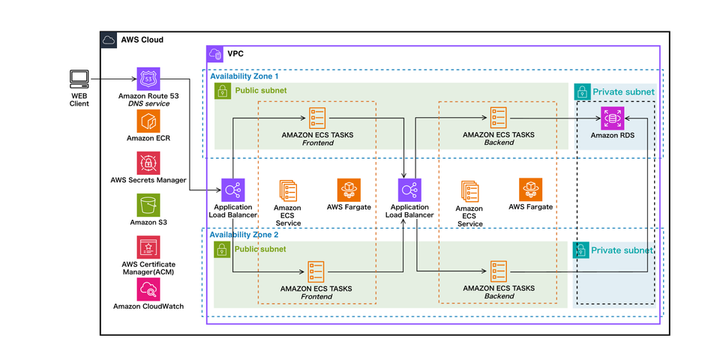This screenshot has height=360, width=720.
Task: Click Zone 1 frontend ECS tasks icon
Action: click(317, 118)
